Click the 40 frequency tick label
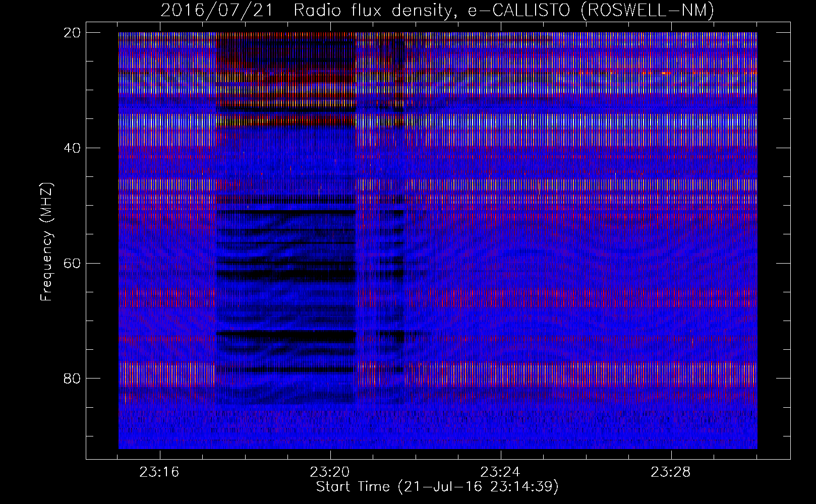Image resolution: width=816 pixels, height=504 pixels. pos(73,148)
